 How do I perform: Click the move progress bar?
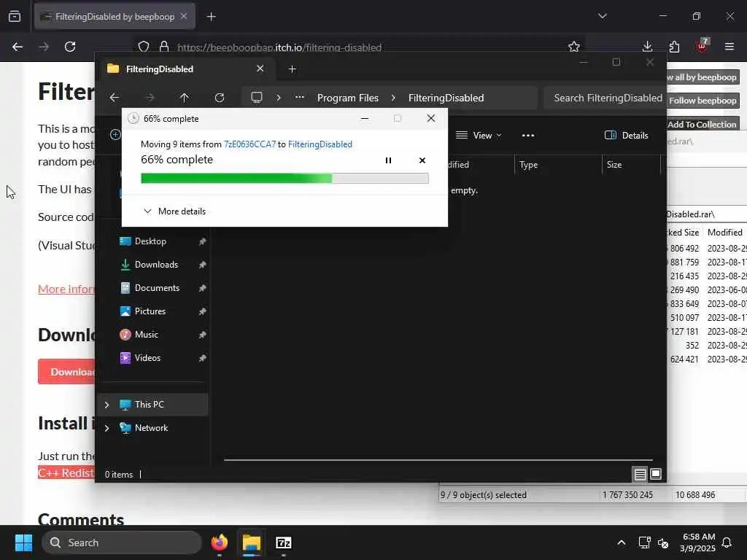[x=285, y=179]
